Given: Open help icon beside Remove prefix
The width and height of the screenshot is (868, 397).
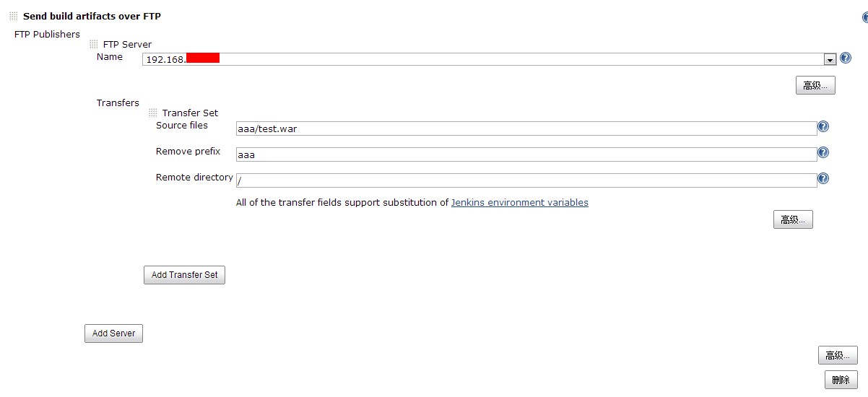Looking at the screenshot, I should pos(823,152).
